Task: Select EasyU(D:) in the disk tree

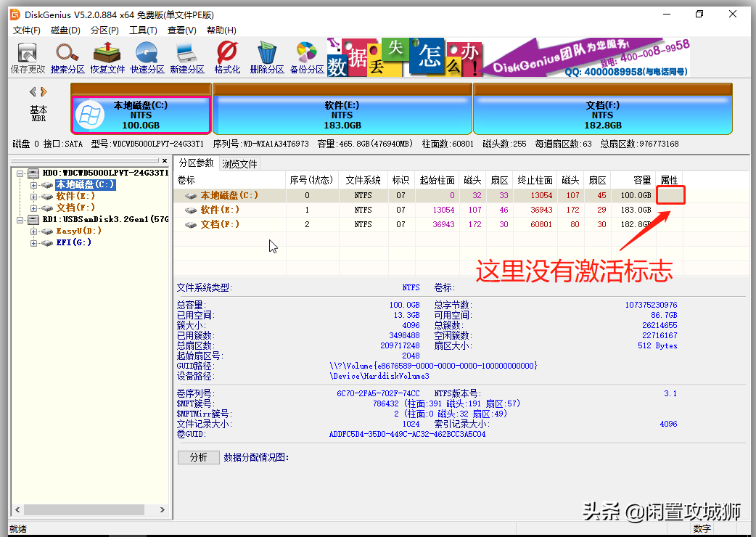Action: pyautogui.click(x=78, y=231)
